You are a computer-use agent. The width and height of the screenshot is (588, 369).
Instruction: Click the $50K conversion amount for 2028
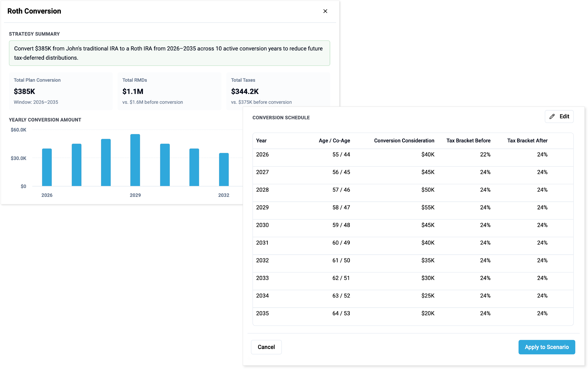[428, 190]
